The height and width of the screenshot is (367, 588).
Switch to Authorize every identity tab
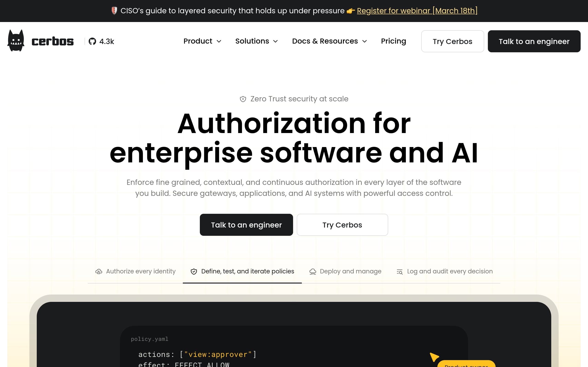point(140,271)
